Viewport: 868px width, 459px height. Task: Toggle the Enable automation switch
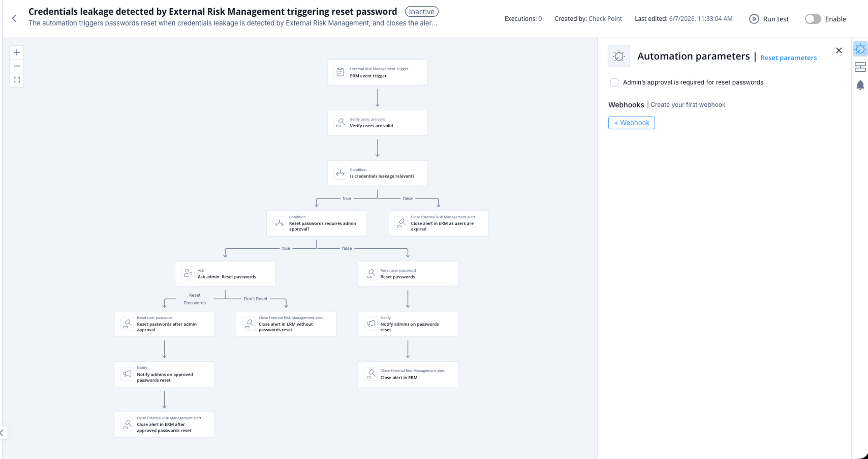813,19
